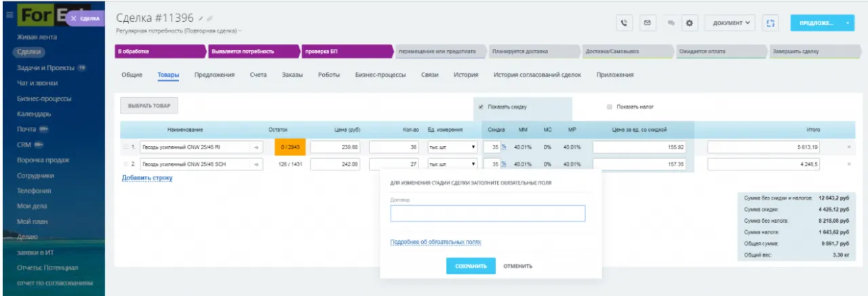Image resolution: width=868 pixels, height=296 pixels.
Task: Open deal settings gear icon
Action: [690, 23]
